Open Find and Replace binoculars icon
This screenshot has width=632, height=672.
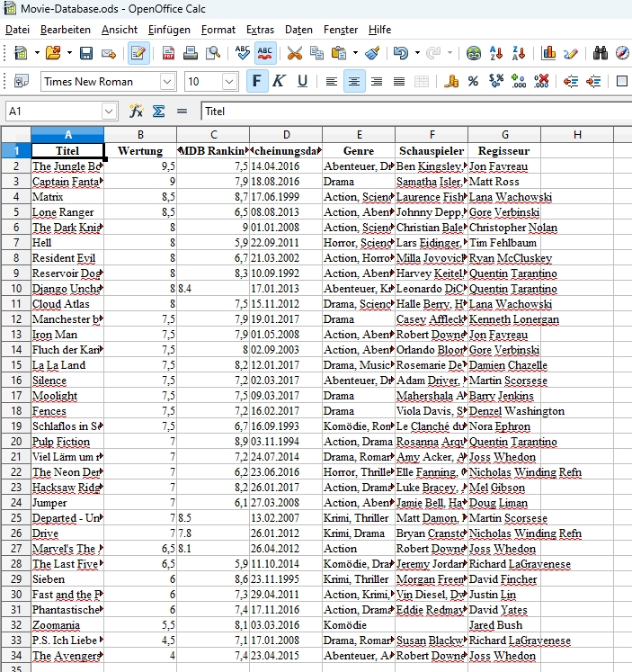coord(601,53)
